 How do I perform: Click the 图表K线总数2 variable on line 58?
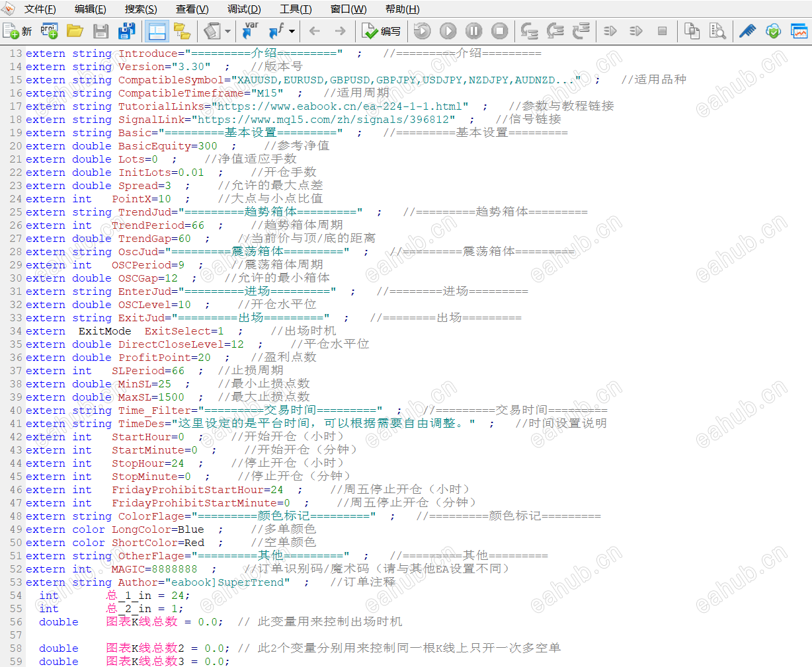pyautogui.click(x=145, y=648)
